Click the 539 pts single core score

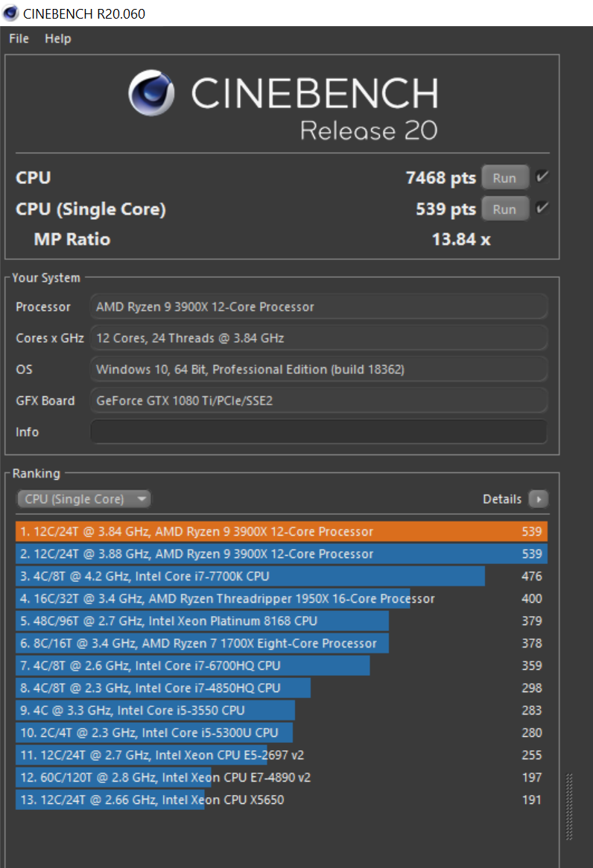point(445,209)
